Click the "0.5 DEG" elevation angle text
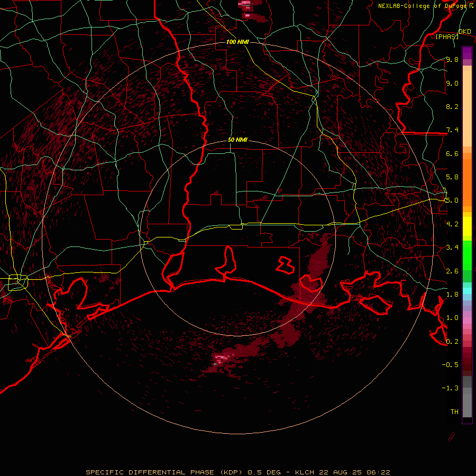 coord(264,472)
